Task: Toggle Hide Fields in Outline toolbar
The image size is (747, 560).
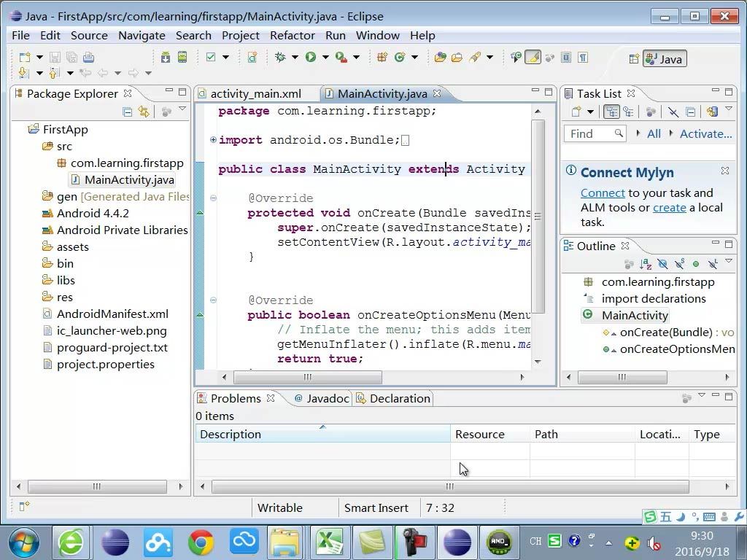Action: point(662,264)
